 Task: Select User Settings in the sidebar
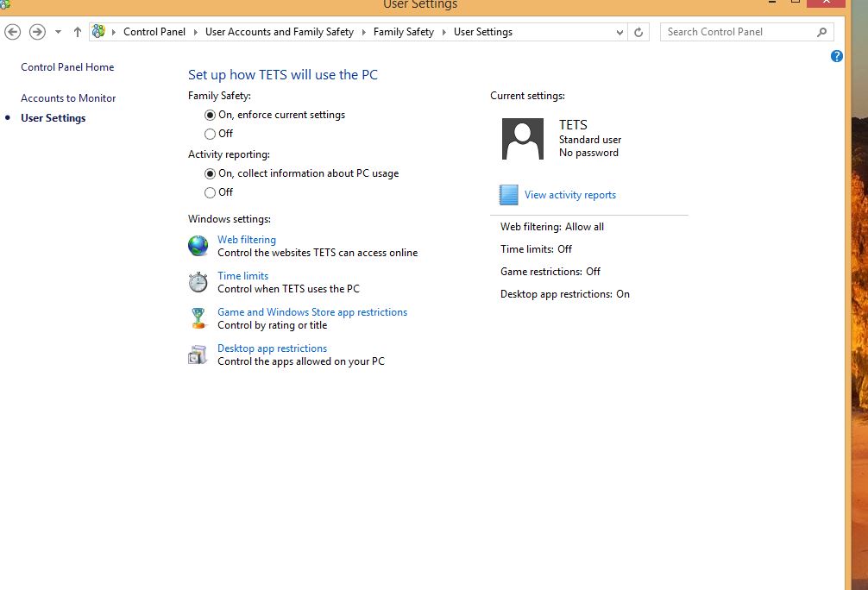pyautogui.click(x=53, y=118)
